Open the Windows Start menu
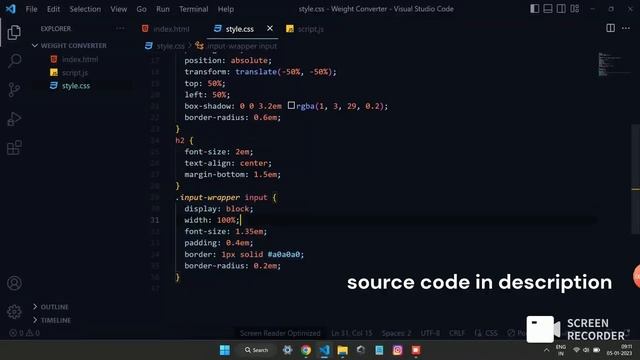 click(224, 350)
